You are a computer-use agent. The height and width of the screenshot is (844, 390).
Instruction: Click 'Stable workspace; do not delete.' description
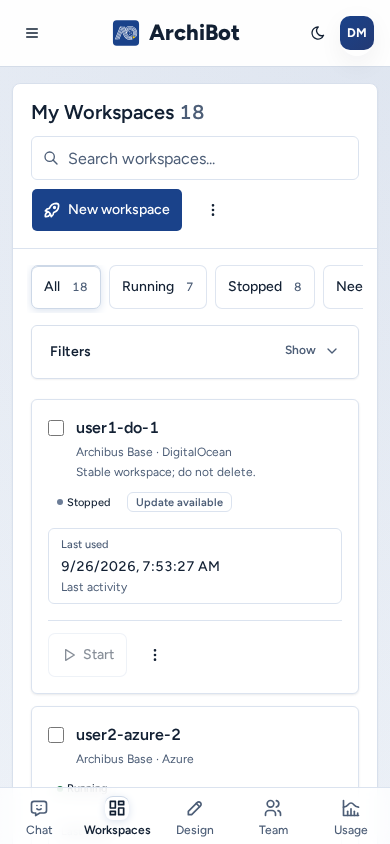tap(166, 473)
